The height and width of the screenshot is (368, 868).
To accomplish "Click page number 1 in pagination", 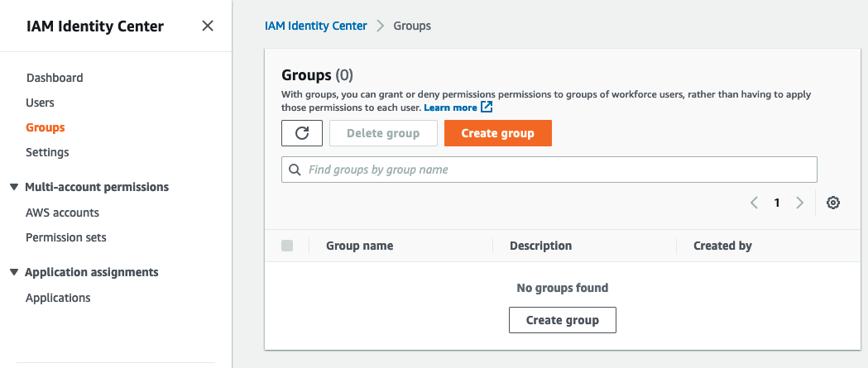I will tap(777, 203).
